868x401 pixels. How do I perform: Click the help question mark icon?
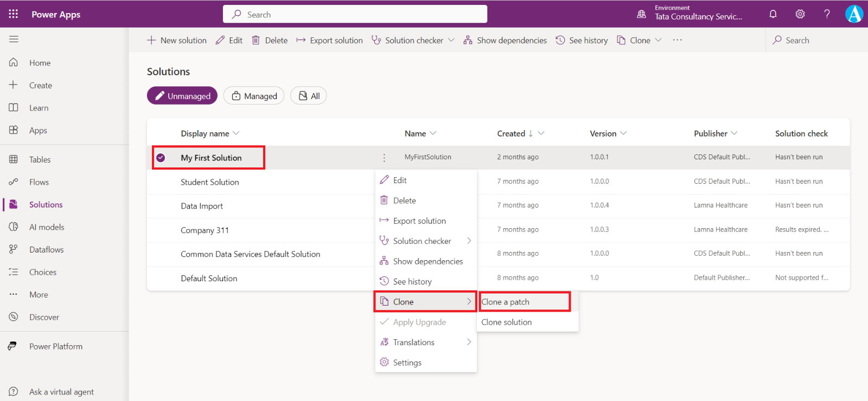coord(827,14)
